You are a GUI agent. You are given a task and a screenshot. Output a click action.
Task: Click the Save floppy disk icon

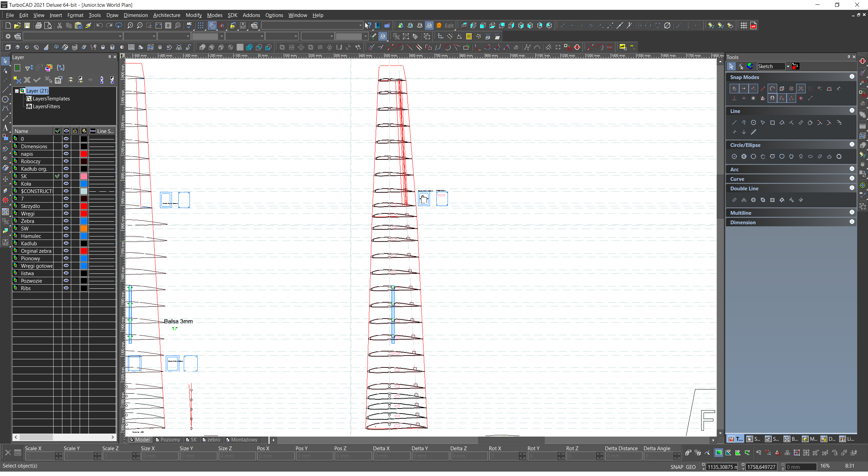click(27, 26)
